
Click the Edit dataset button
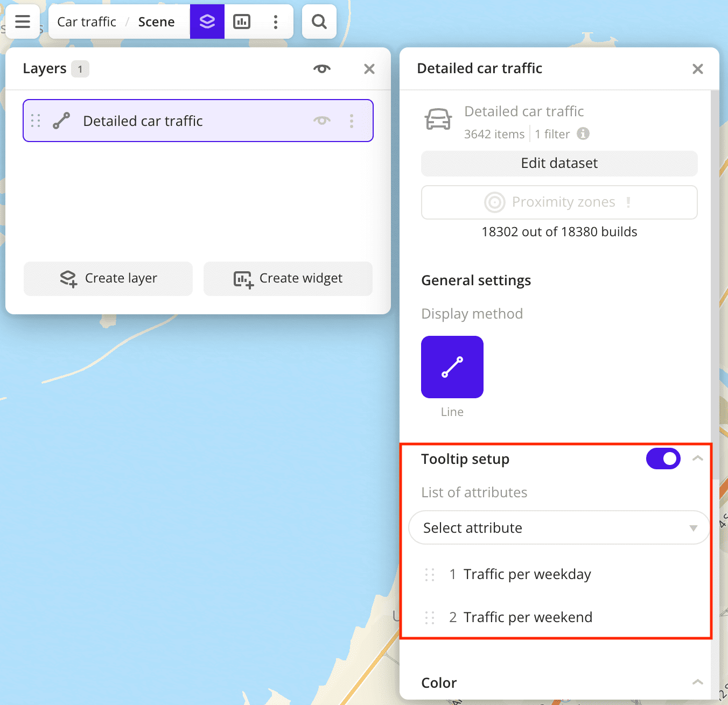pos(559,163)
